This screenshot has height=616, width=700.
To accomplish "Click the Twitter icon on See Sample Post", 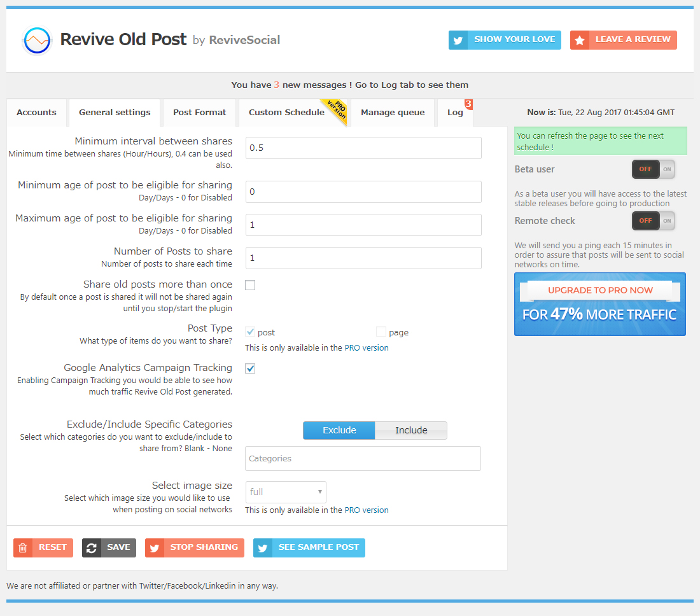I will coord(263,548).
